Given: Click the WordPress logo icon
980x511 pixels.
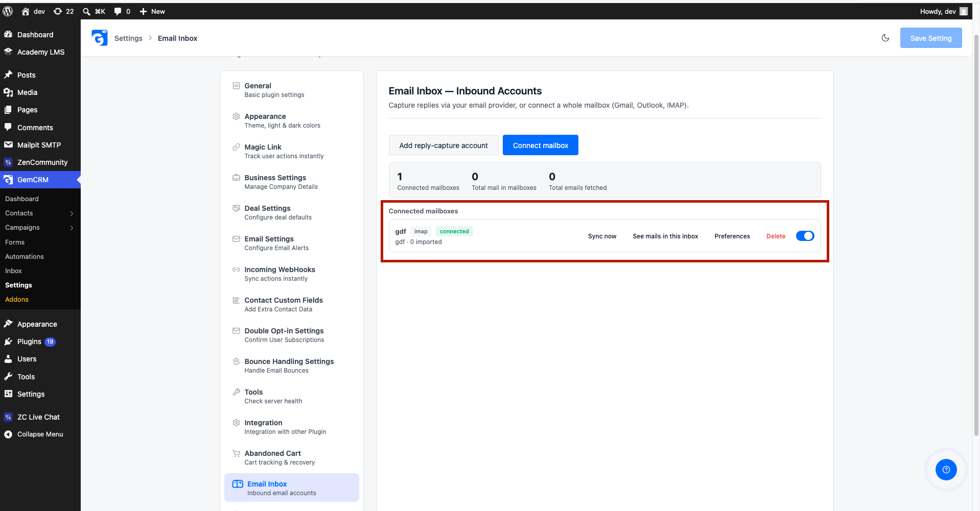Looking at the screenshot, I should tap(8, 11).
